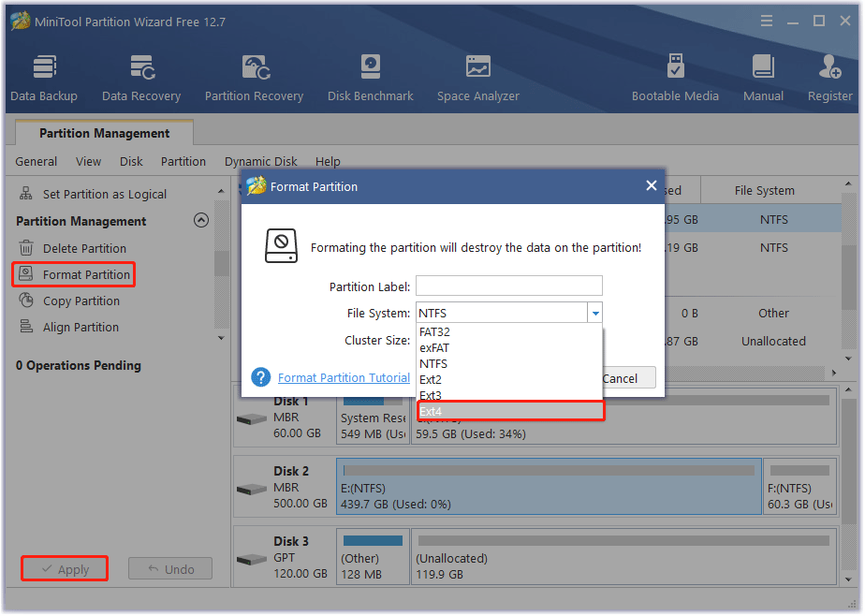The image size is (865, 616).
Task: Close the Format Partition dialog
Action: pos(651,186)
